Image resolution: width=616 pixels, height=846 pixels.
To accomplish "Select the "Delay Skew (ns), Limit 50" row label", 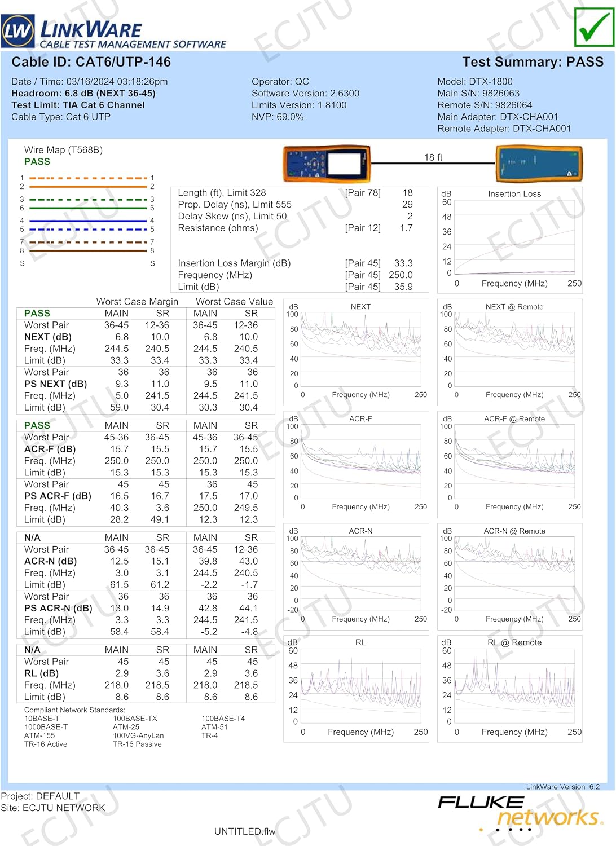I will coord(232,217).
